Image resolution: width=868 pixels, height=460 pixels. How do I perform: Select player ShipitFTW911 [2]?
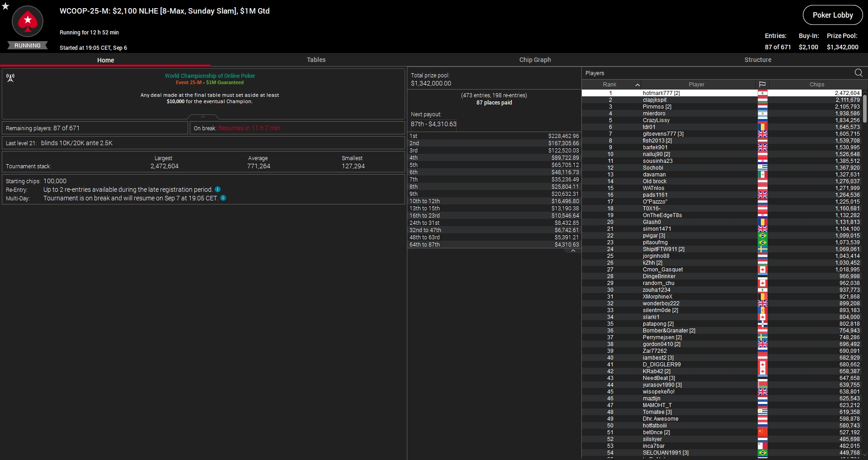click(x=722, y=249)
